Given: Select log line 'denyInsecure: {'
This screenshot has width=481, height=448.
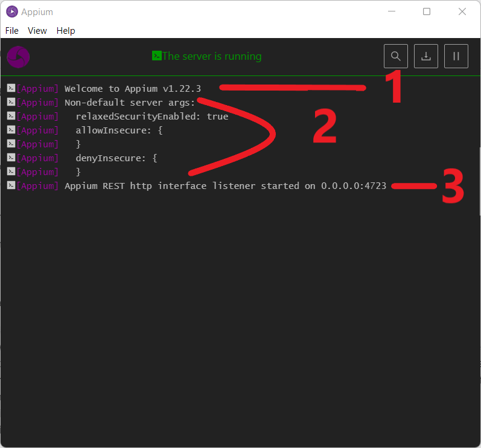Looking at the screenshot, I should (x=116, y=158).
